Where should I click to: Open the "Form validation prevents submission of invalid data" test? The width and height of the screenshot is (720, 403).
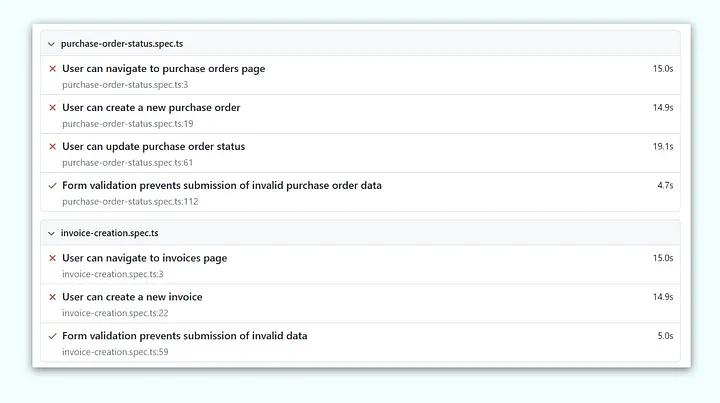pyautogui.click(x=184, y=336)
